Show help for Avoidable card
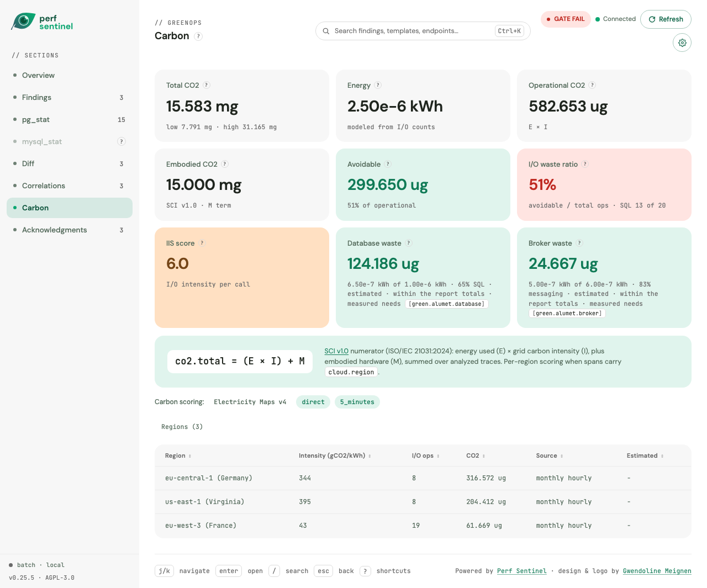The height and width of the screenshot is (588, 707). (388, 164)
